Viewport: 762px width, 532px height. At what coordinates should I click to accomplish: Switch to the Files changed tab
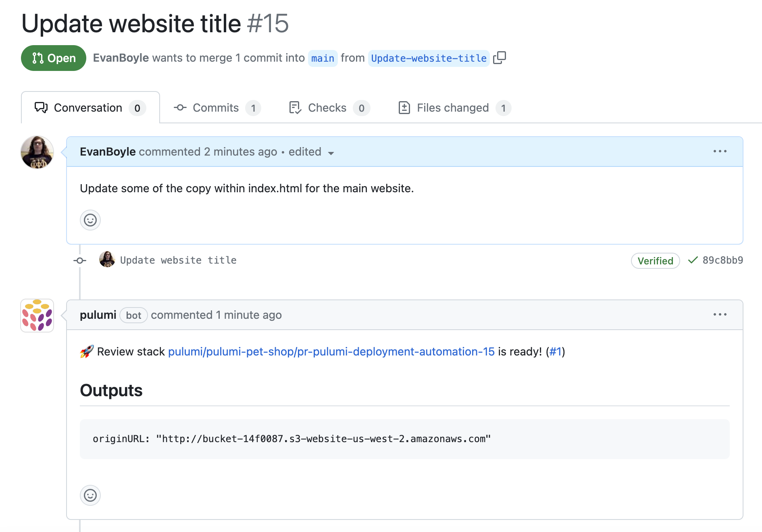click(452, 108)
